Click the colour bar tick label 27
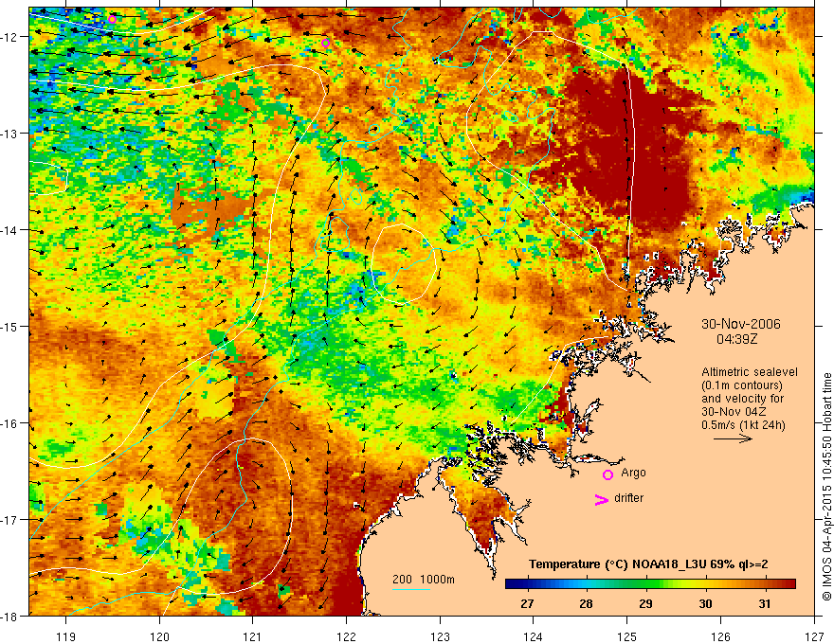834x644 pixels. (527, 604)
